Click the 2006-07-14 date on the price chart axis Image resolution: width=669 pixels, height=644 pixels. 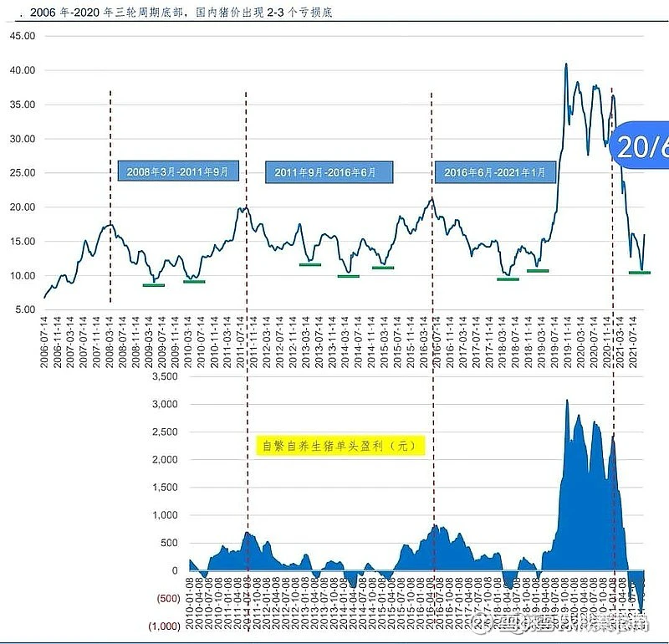click(44, 342)
